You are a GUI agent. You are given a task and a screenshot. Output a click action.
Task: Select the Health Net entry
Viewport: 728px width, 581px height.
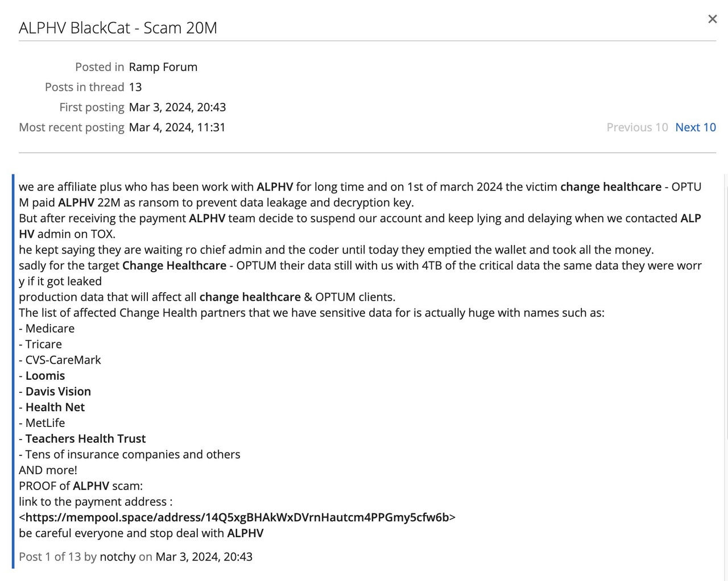click(x=55, y=407)
